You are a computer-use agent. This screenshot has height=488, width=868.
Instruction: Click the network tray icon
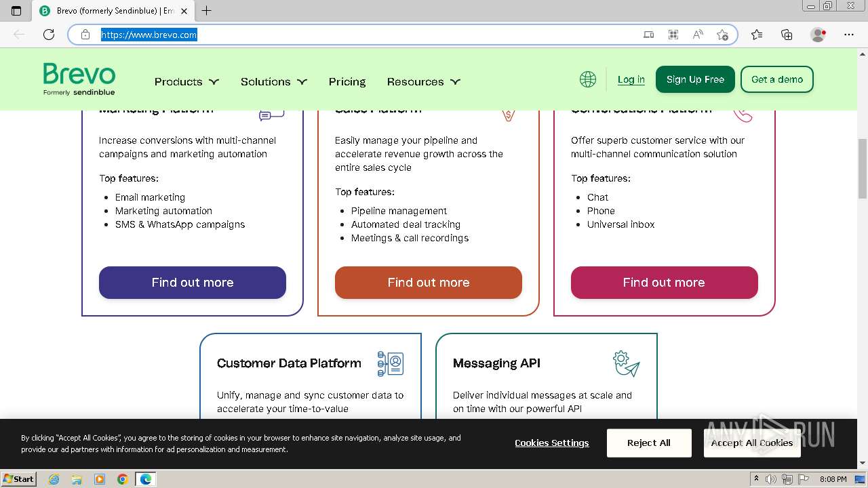(787, 479)
